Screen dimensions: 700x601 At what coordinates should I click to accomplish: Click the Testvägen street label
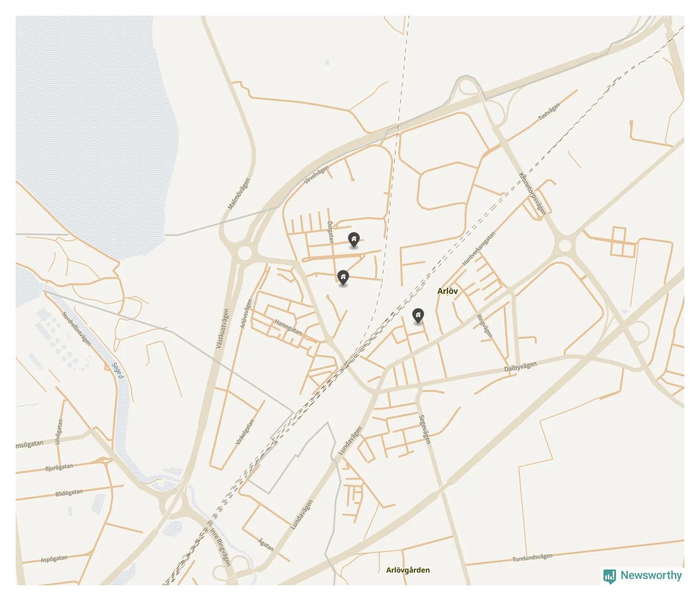point(549,111)
